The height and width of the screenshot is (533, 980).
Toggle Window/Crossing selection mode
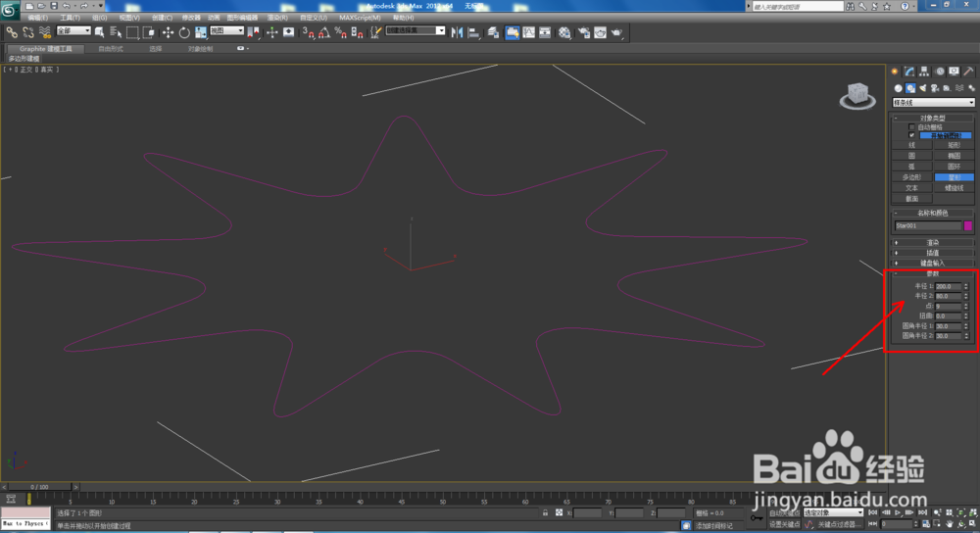pos(148,32)
